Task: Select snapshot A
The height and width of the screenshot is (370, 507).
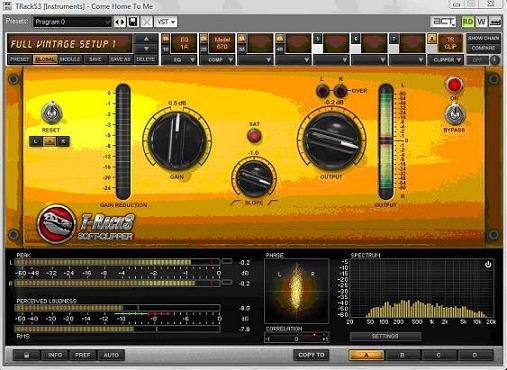Action: tap(366, 355)
